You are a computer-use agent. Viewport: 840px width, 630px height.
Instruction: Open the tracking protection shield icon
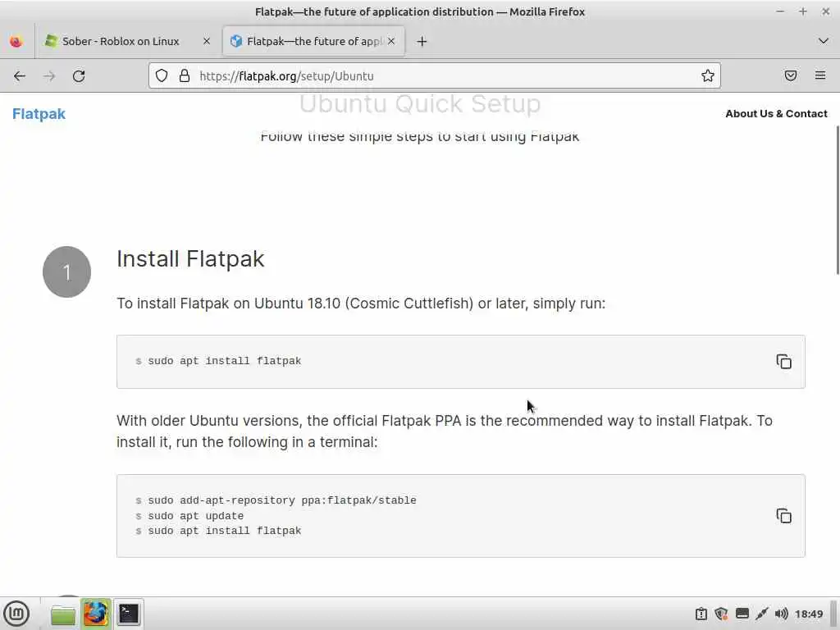pyautogui.click(x=162, y=75)
